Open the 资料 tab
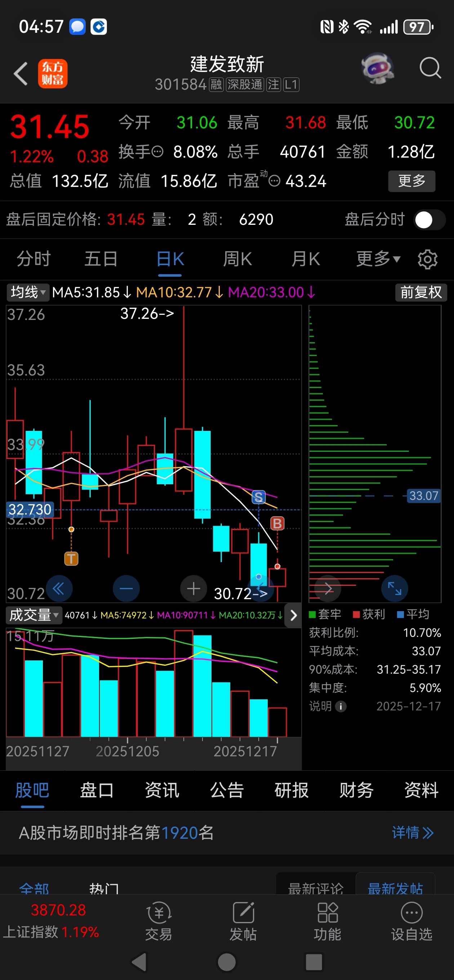 (x=421, y=790)
